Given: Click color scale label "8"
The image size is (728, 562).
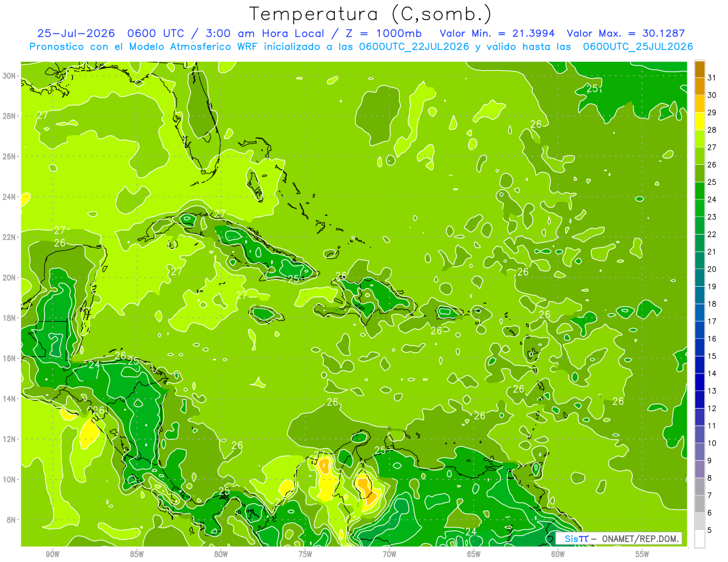Looking at the screenshot, I should (710, 478).
